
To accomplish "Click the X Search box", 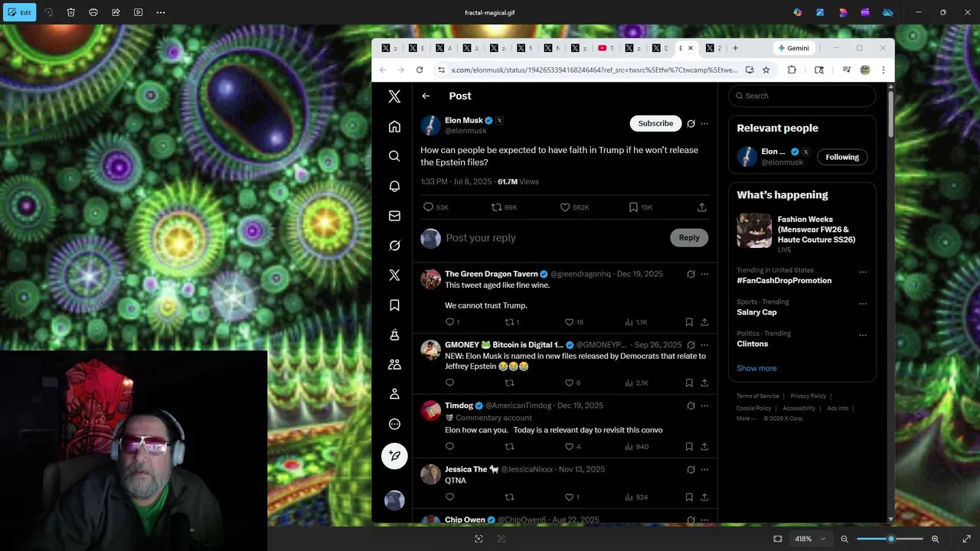I will point(802,96).
